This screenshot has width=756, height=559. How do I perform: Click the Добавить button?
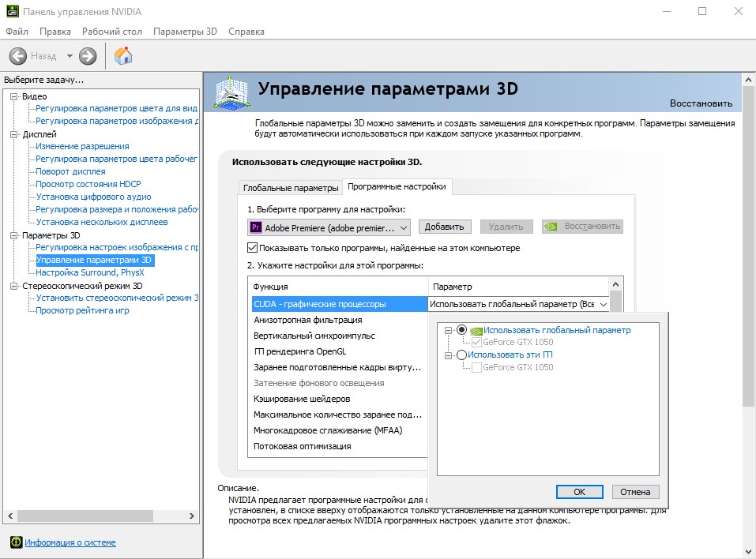click(444, 227)
